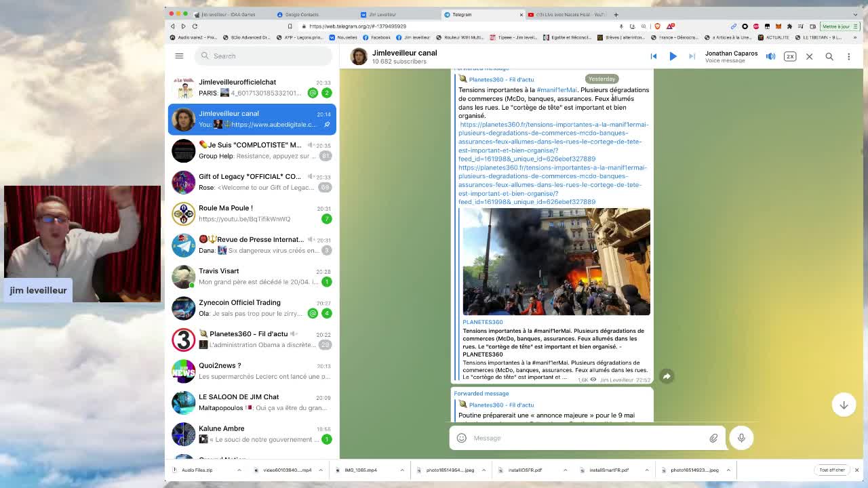Skip to previous voice message
This screenshot has height=488, width=868.
[654, 56]
